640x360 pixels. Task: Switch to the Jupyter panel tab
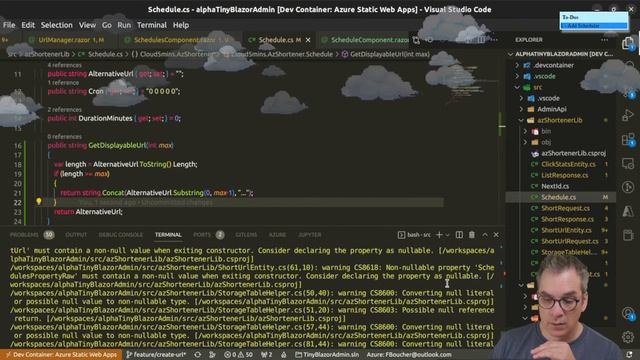tap(310, 235)
